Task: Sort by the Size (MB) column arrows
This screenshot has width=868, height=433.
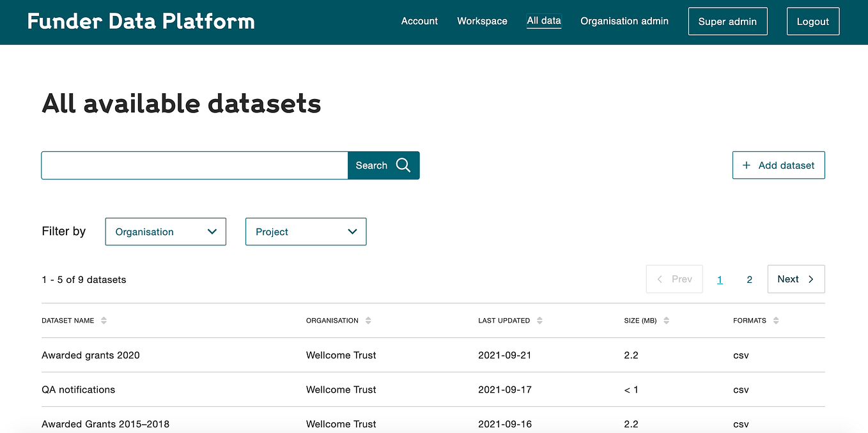Action: 666,321
